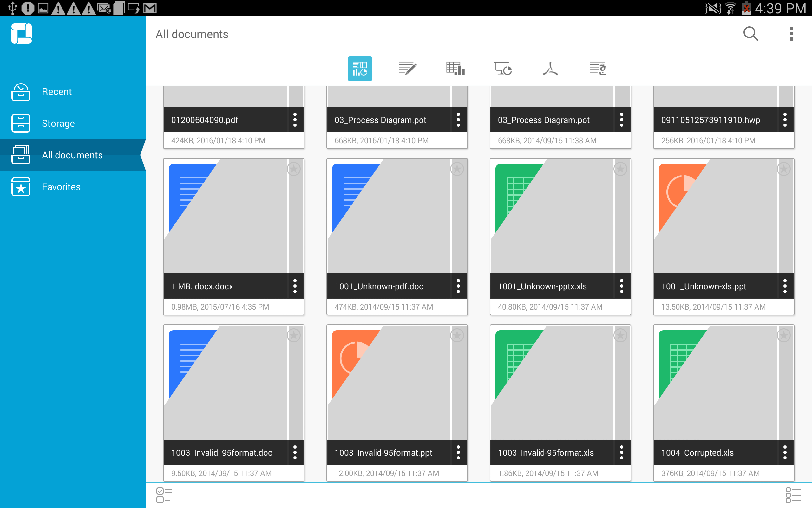This screenshot has height=508, width=812.
Task: Favorite 1003_Invalid_95format.doc with star
Action: pyautogui.click(x=294, y=335)
